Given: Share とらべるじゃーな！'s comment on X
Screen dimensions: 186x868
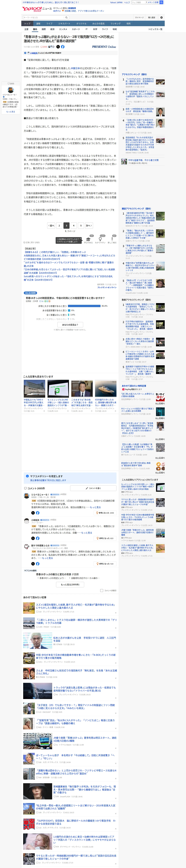Looking at the screenshot, I should tap(33, 513).
